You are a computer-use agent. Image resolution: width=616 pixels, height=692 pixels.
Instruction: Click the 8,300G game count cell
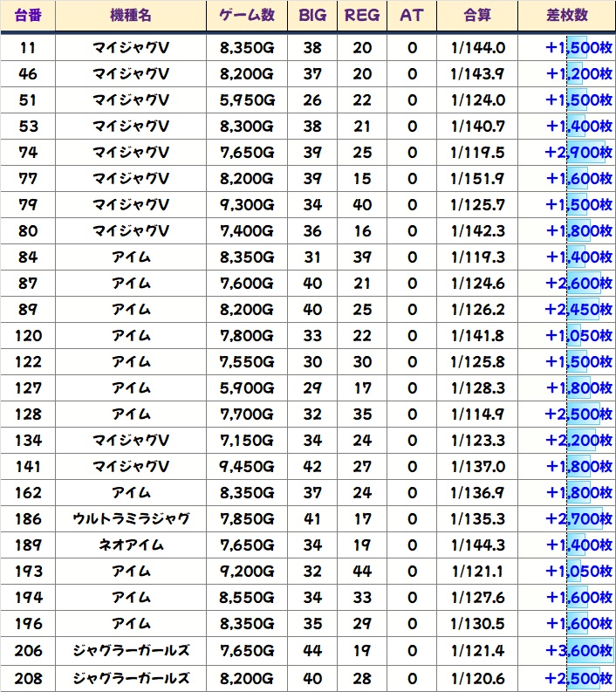click(x=247, y=127)
